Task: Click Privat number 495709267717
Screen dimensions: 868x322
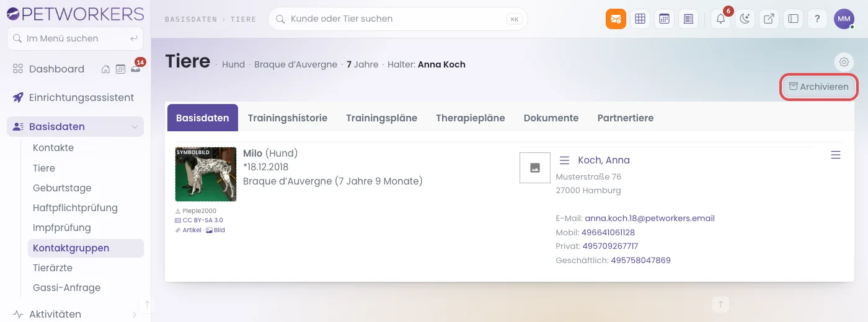Action: (610, 246)
